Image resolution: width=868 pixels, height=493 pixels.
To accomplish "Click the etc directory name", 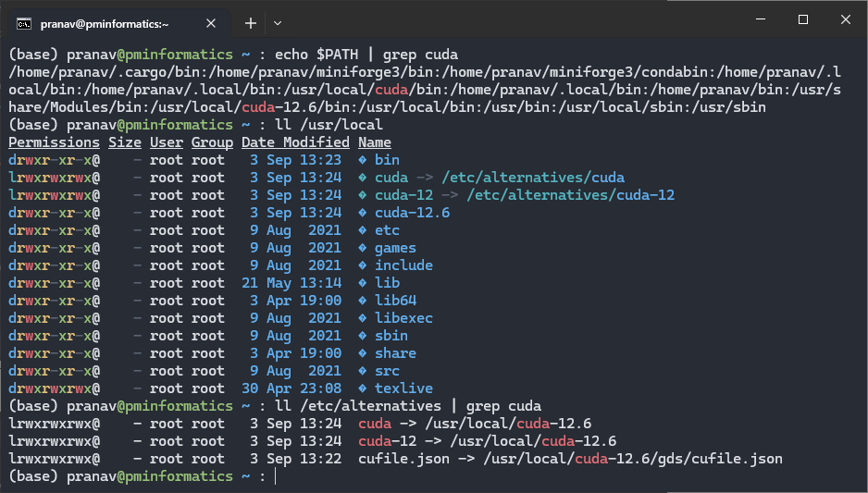I will (x=387, y=230).
